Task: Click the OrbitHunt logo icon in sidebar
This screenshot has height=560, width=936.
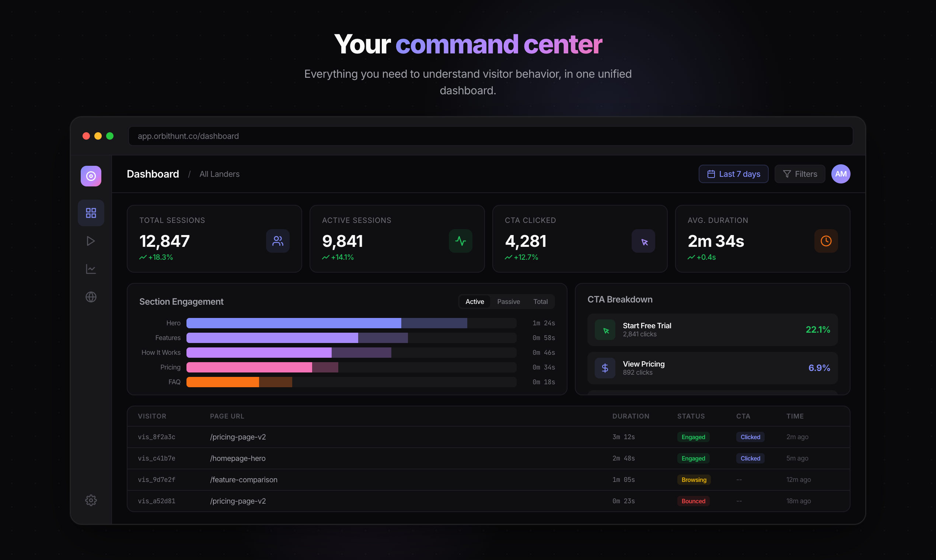Action: coord(91,176)
